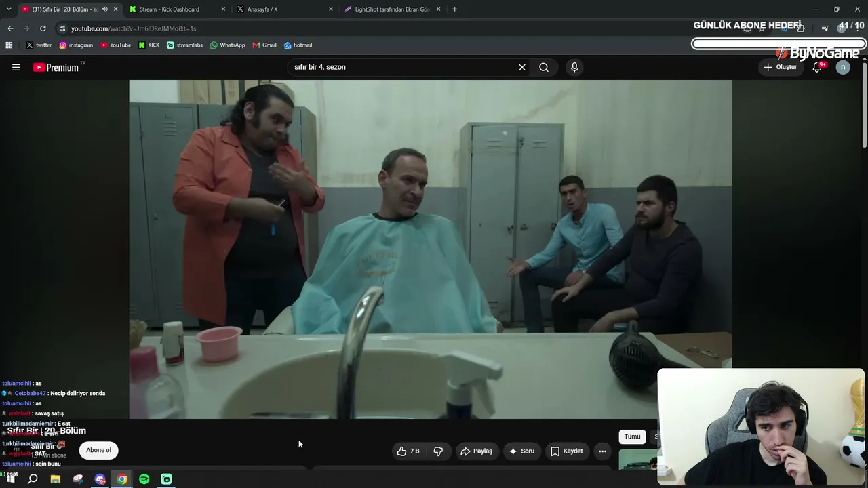
Task: Mute the YouTube tab audio
Action: click(104, 9)
